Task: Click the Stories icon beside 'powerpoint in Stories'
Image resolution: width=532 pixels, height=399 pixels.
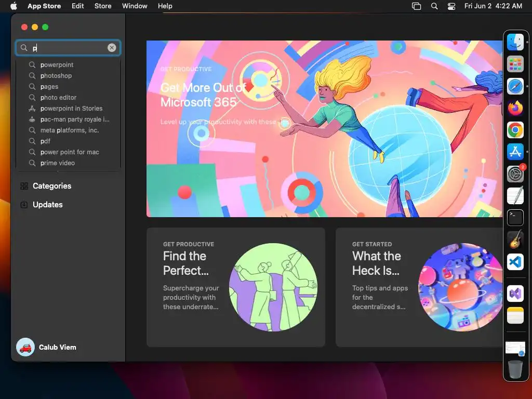Action: [x=32, y=109]
